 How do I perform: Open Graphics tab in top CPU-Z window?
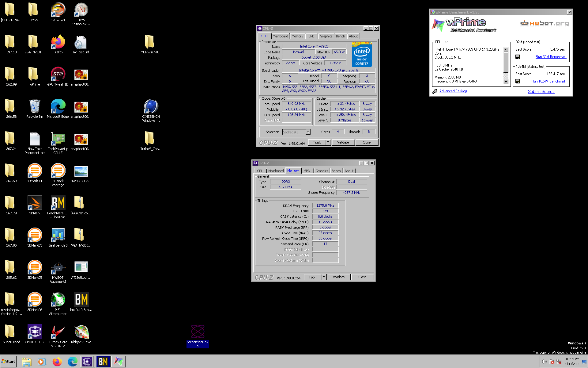326,36
